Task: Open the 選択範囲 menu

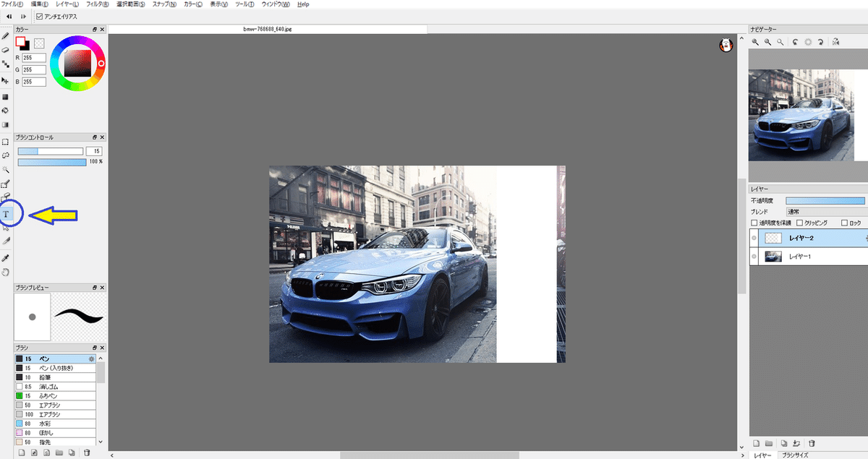Action: (x=131, y=4)
